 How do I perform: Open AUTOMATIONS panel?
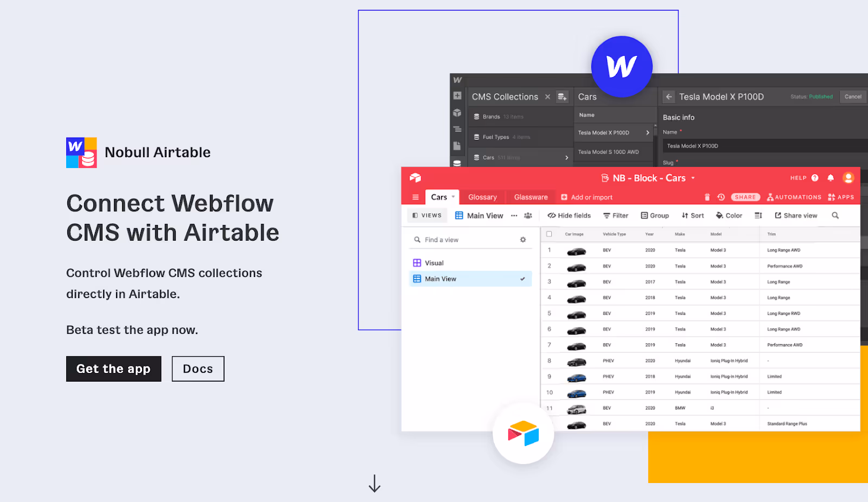[794, 197]
